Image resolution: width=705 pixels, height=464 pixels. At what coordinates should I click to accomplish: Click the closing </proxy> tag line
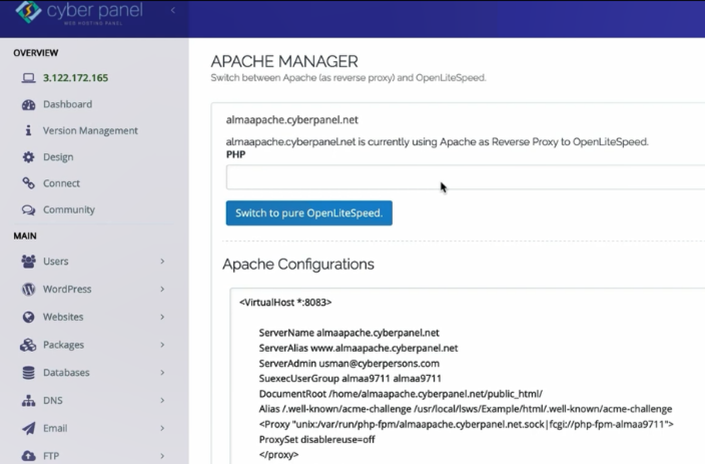[x=278, y=455]
